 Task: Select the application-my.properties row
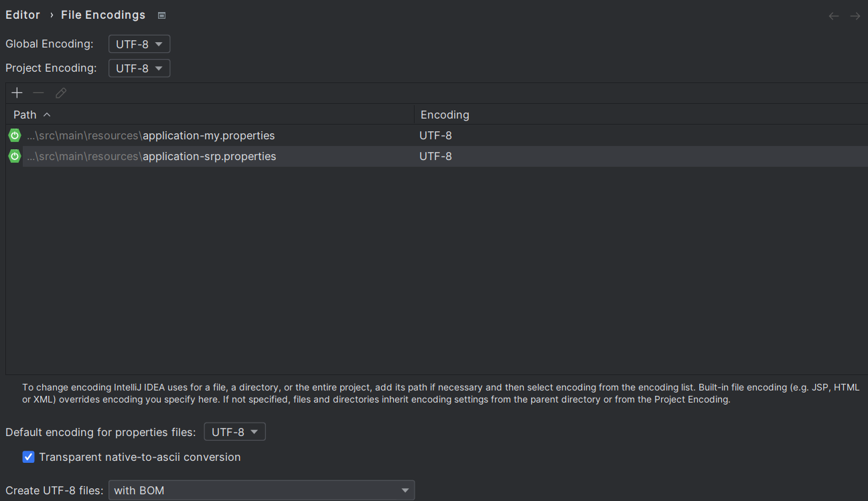pyautogui.click(x=208, y=135)
